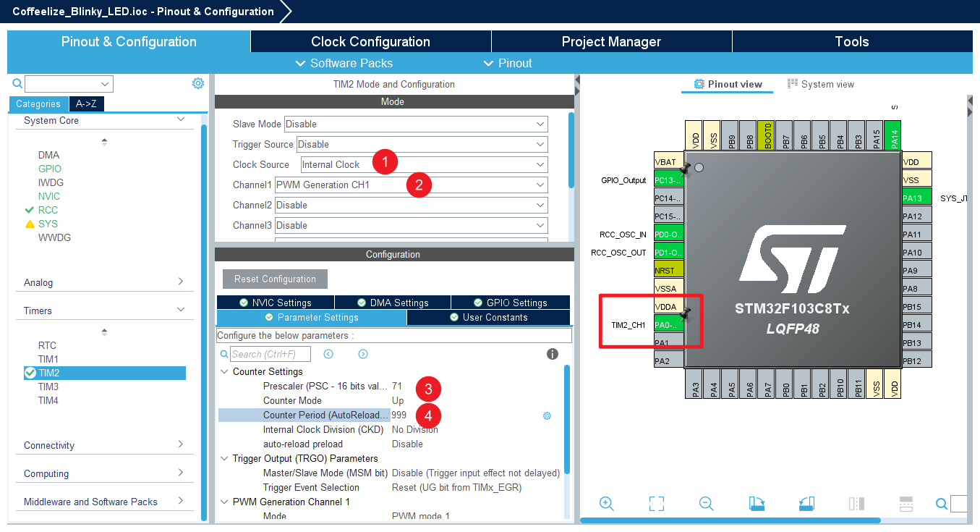Zoom out of the pinout view
The height and width of the screenshot is (532, 980).
click(707, 504)
